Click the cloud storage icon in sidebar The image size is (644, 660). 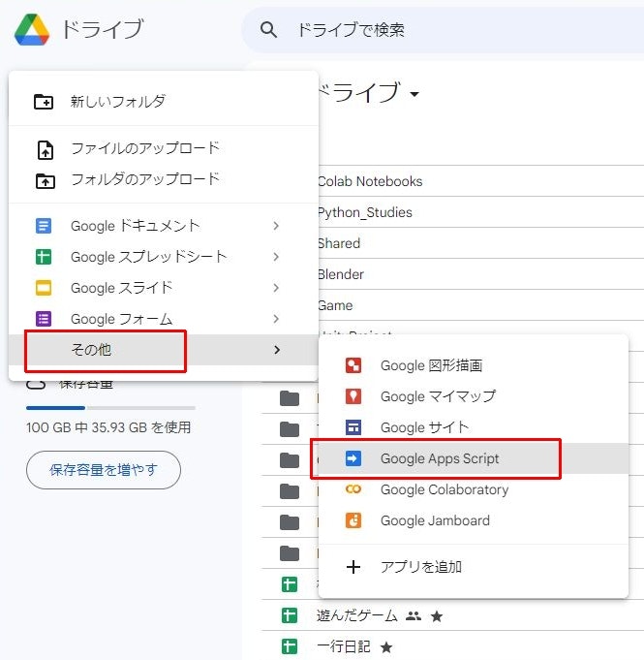(x=36, y=385)
